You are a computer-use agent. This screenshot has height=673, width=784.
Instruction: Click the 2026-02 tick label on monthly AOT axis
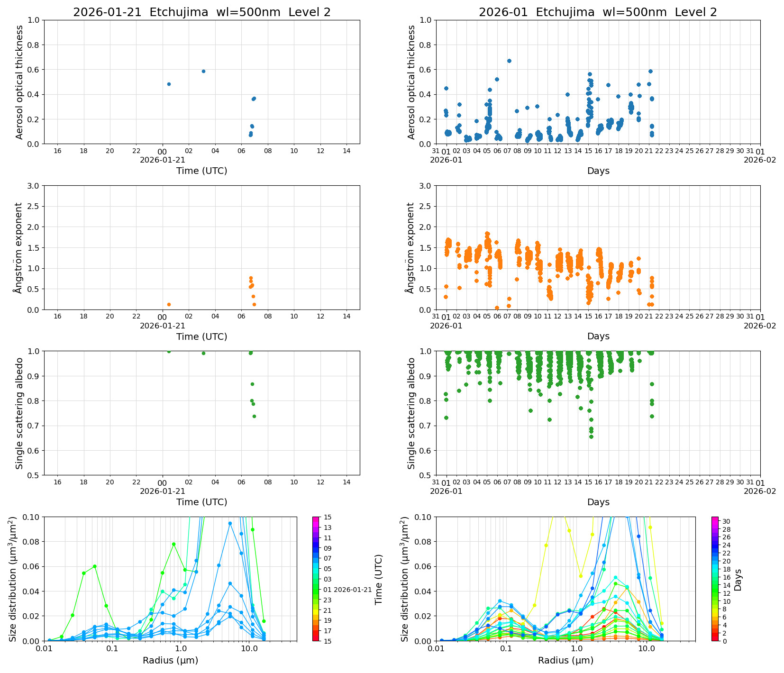point(759,160)
